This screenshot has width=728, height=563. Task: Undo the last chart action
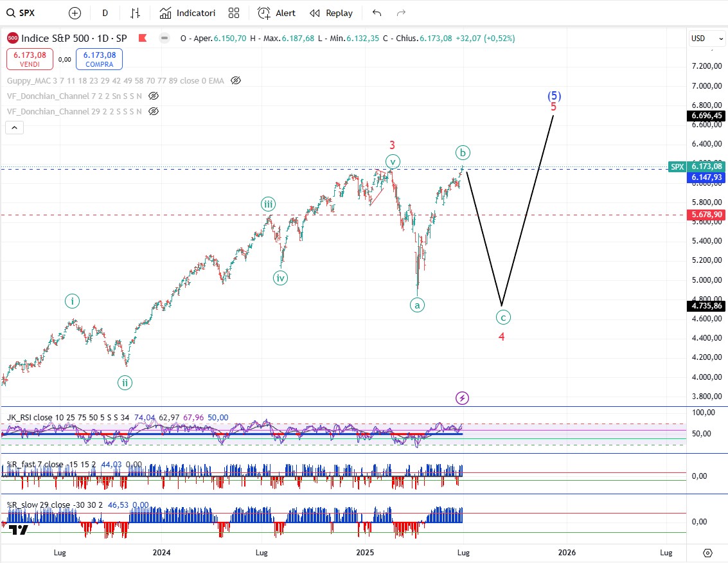pos(377,13)
